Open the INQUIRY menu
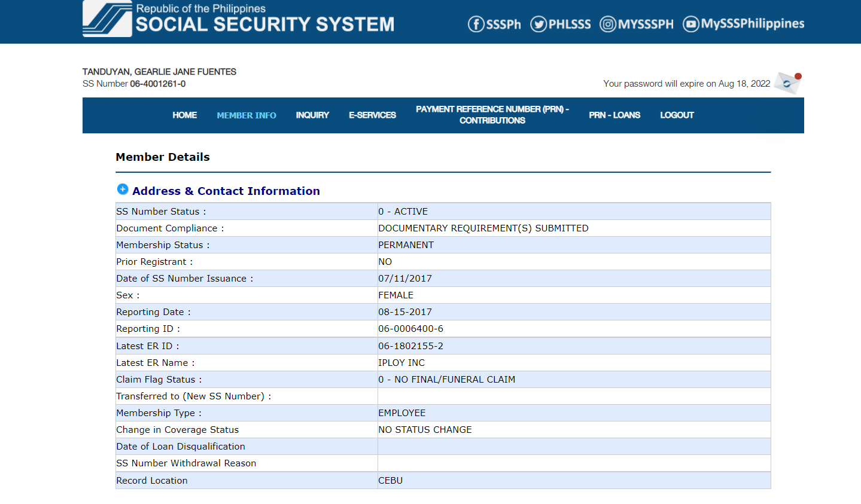The height and width of the screenshot is (504, 861). 312,115
